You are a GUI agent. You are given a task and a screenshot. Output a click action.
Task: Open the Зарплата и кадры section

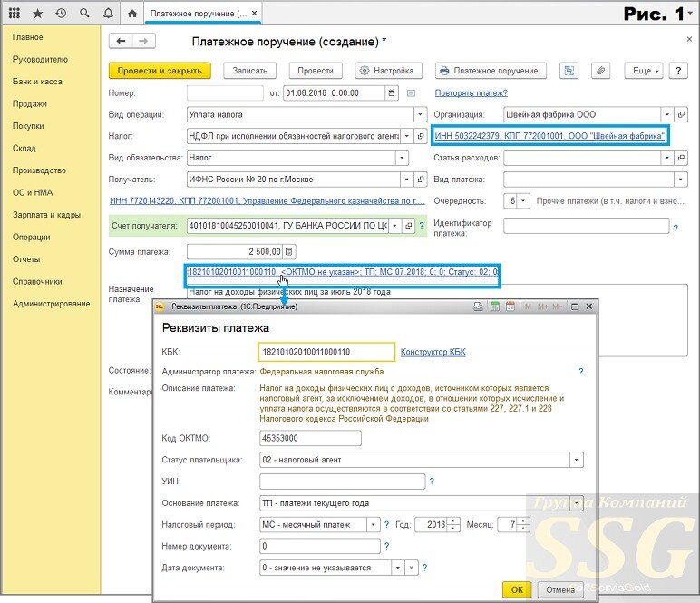click(x=46, y=215)
